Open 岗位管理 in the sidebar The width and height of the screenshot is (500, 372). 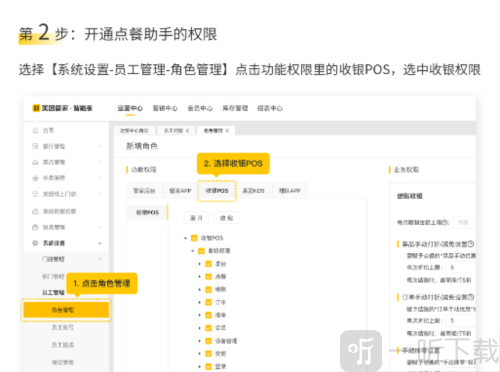tap(63, 362)
